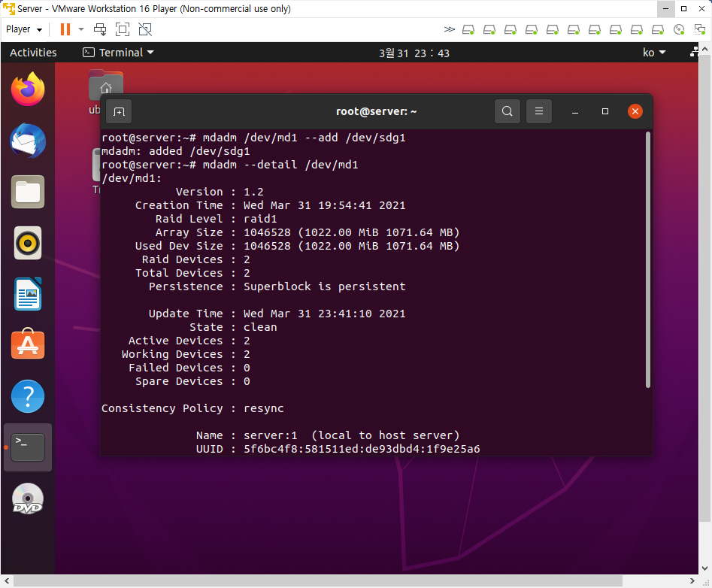712x588 pixels.
Task: Expand power options arrow beside pause
Action: tap(81, 29)
